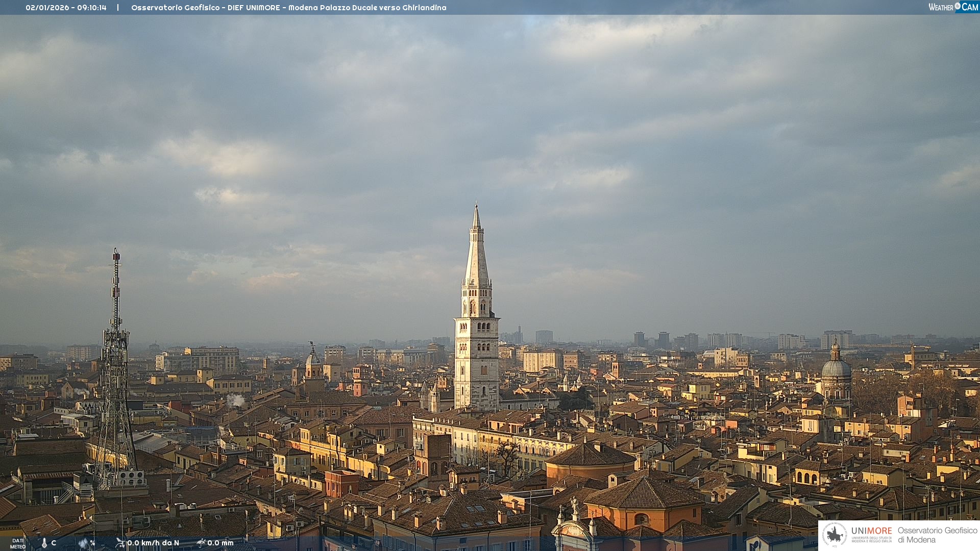Viewport: 980px width, 551px height.
Task: Click the humidity percent reading
Action: click(92, 543)
